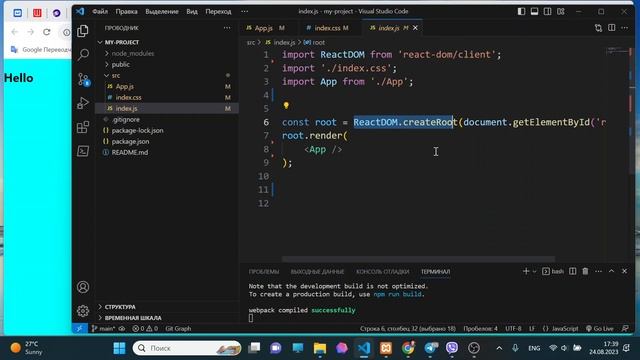Click the lightbulb code action icon
This screenshot has height=360, width=640.
tap(286, 106)
